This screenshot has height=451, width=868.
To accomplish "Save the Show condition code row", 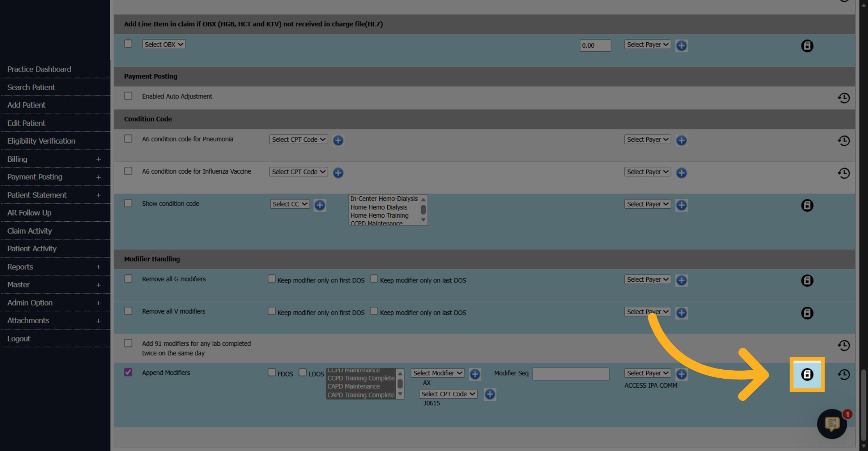I will click(807, 205).
